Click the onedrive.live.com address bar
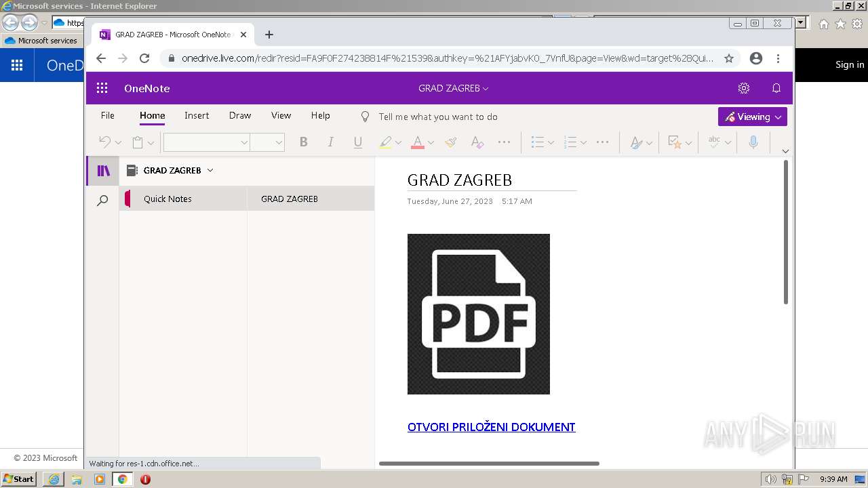The width and height of the screenshot is (868, 488). pos(448,58)
